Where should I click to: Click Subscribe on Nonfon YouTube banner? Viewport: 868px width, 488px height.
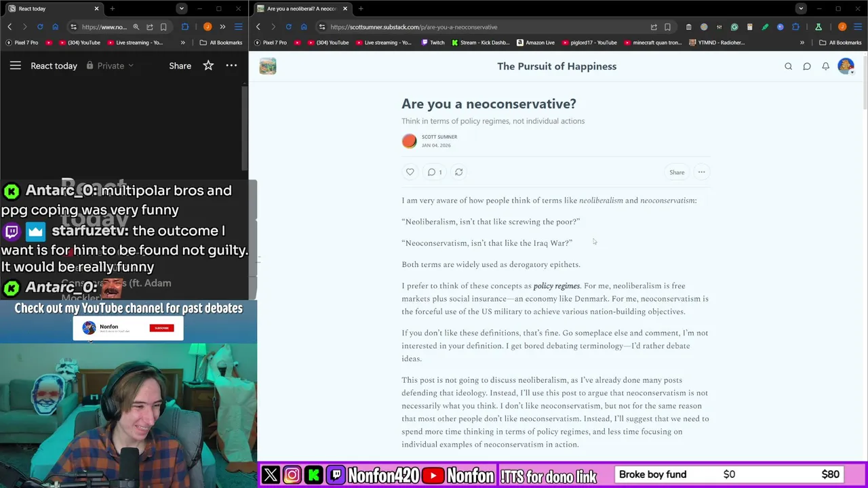pos(161,328)
